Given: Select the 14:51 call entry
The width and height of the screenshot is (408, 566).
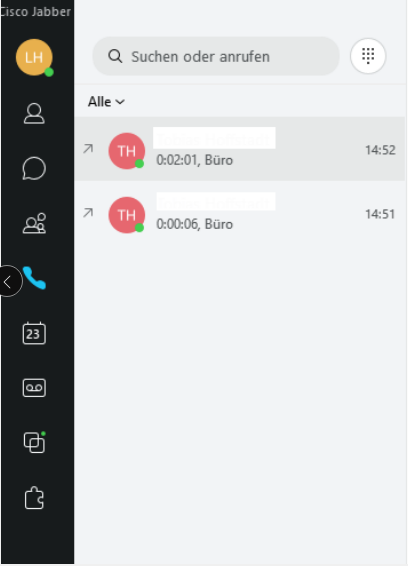Looking at the screenshot, I should 240,214.
